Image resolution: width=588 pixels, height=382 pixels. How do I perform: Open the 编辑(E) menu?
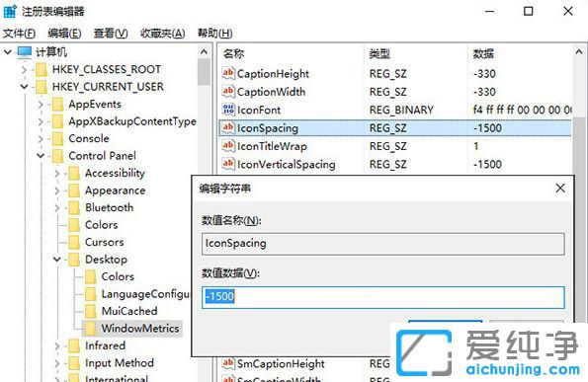click(64, 34)
